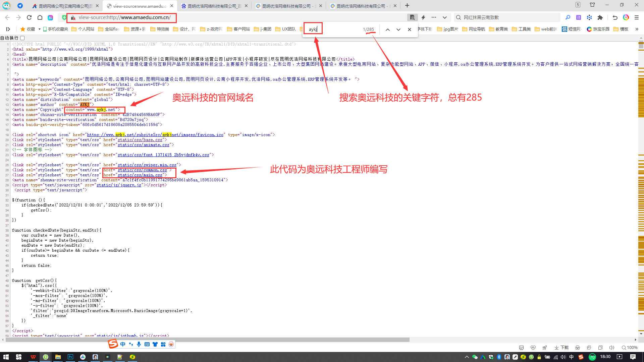Click the lightning speed mode icon

(x=423, y=17)
